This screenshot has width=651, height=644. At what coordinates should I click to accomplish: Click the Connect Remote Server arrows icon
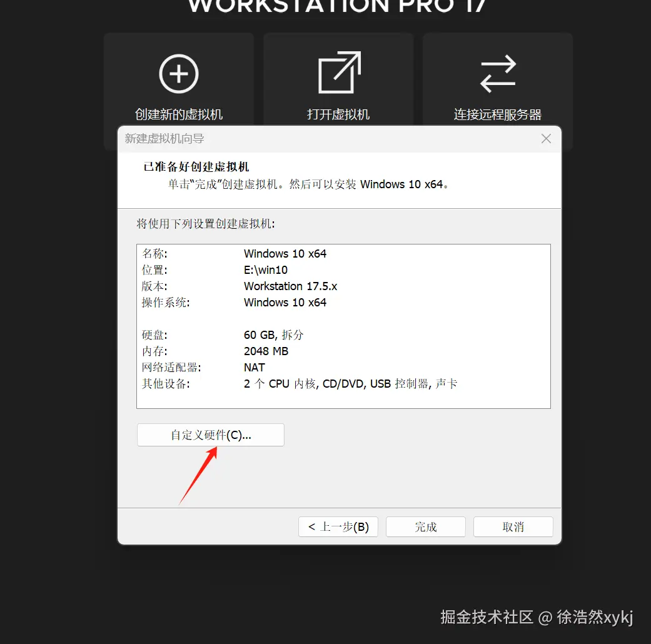(x=498, y=74)
